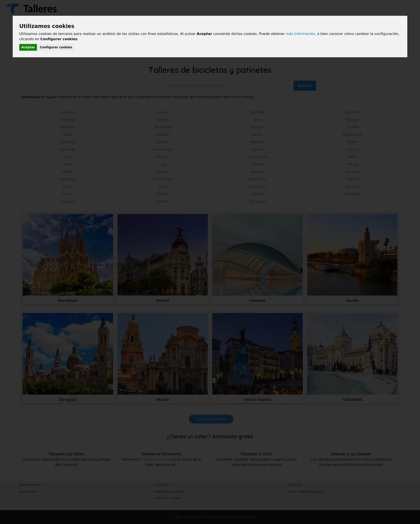Go to Melilla workshops link

point(68,172)
